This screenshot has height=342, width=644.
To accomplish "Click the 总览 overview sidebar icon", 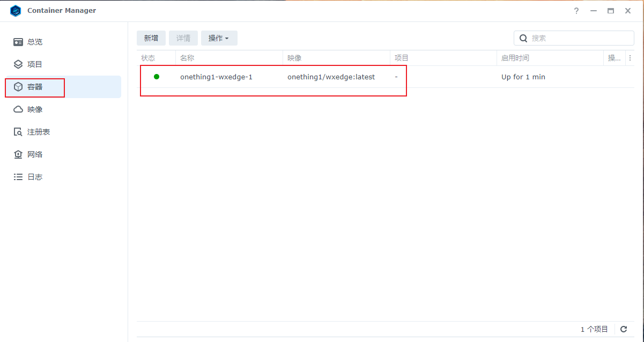I will coord(18,42).
